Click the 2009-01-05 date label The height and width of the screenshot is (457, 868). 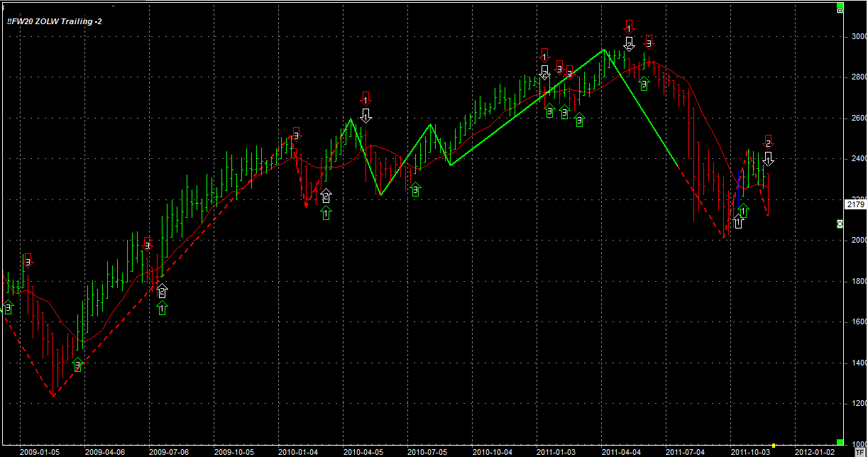pos(40,451)
